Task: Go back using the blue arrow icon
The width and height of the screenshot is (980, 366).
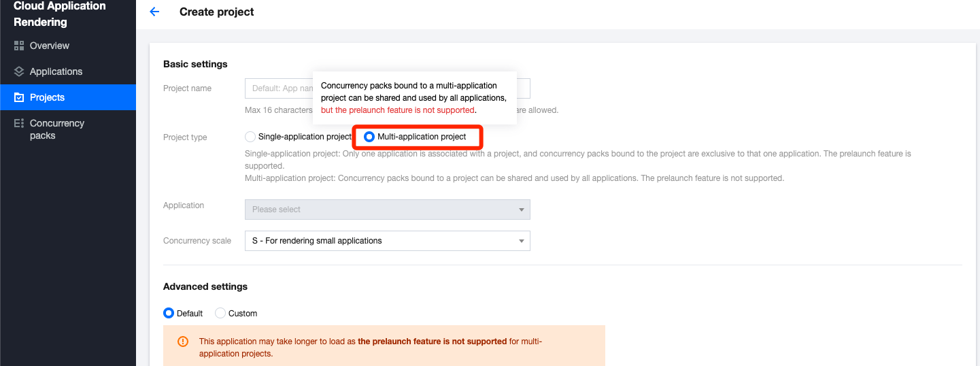Action: [x=154, y=12]
